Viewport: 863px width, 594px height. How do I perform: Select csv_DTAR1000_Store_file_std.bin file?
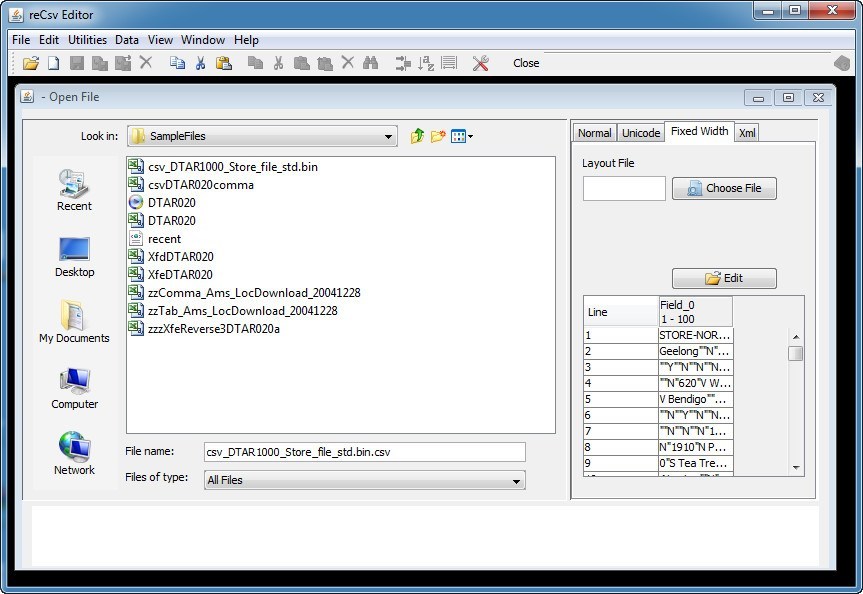[223, 166]
